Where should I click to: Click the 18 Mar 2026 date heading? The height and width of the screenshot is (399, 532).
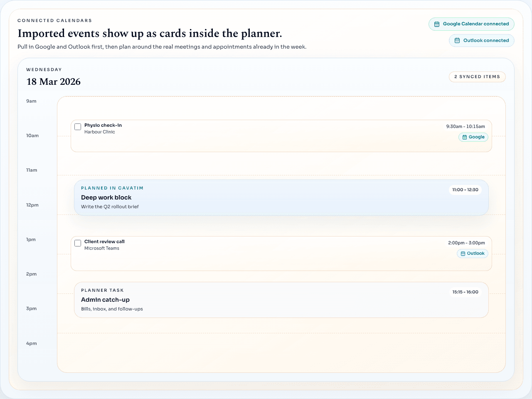click(53, 82)
